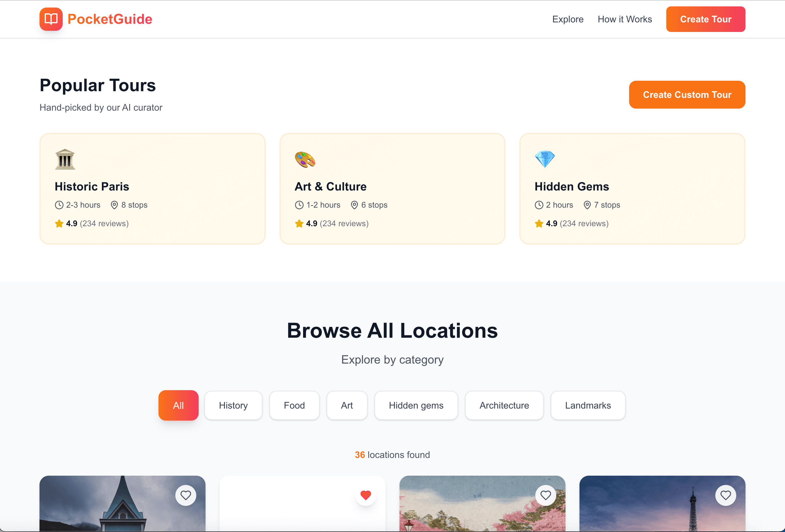
Task: Click the PocketGuide book logo icon
Action: tap(51, 19)
